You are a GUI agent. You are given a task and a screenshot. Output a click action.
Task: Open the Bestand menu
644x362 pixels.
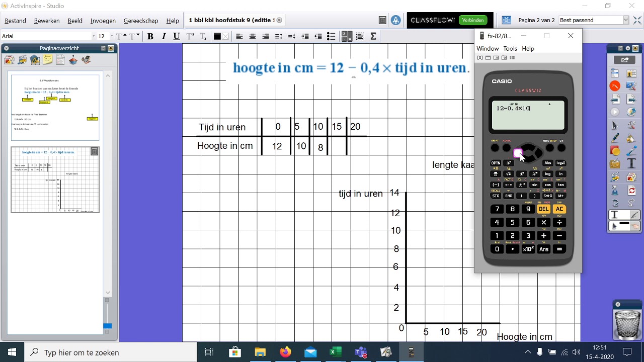coord(15,21)
